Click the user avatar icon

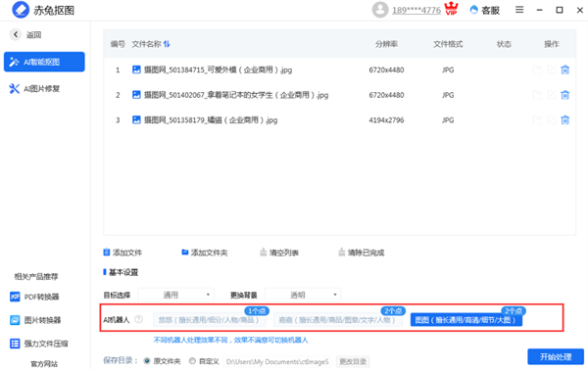click(x=380, y=10)
